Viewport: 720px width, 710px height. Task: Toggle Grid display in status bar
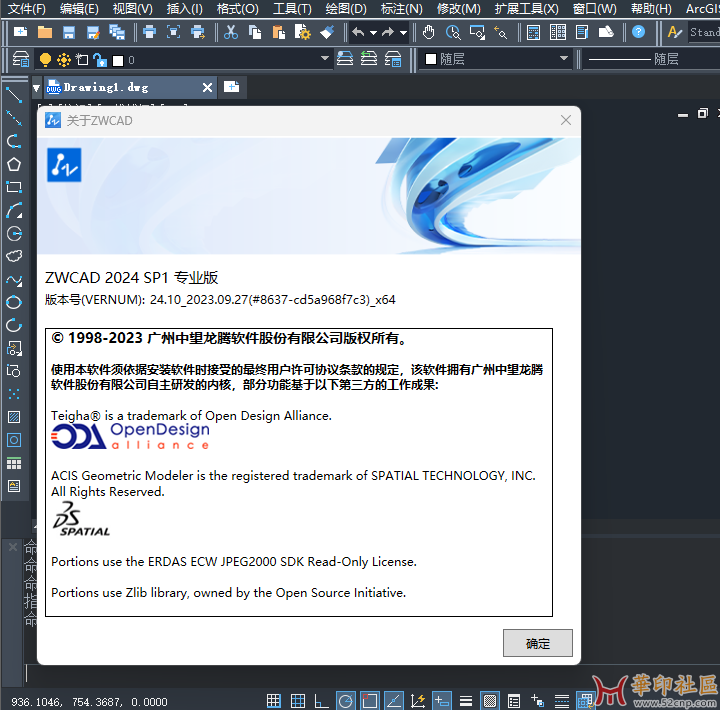[x=298, y=701]
